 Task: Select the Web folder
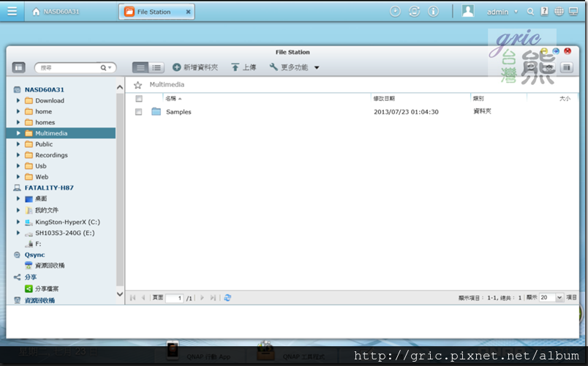pos(42,177)
